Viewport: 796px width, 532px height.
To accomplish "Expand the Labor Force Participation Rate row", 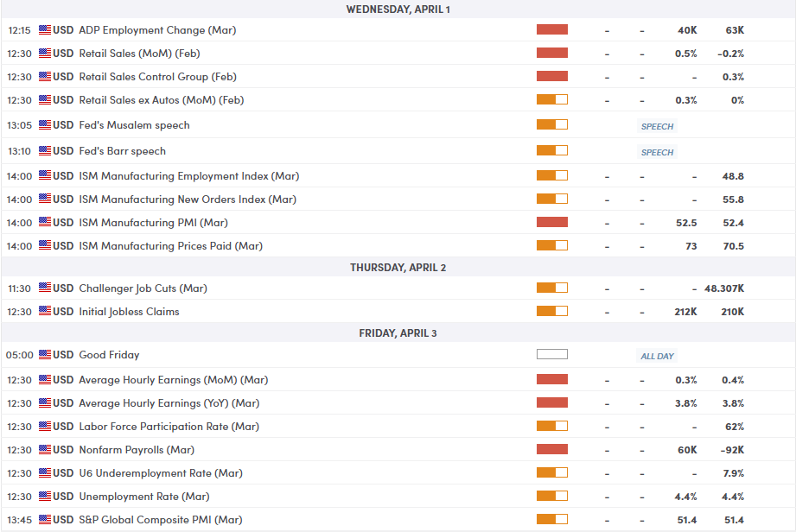I will click(398, 427).
